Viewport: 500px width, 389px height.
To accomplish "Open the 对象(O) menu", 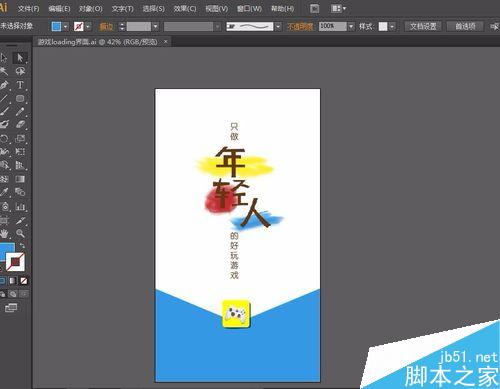I will pyautogui.click(x=91, y=9).
